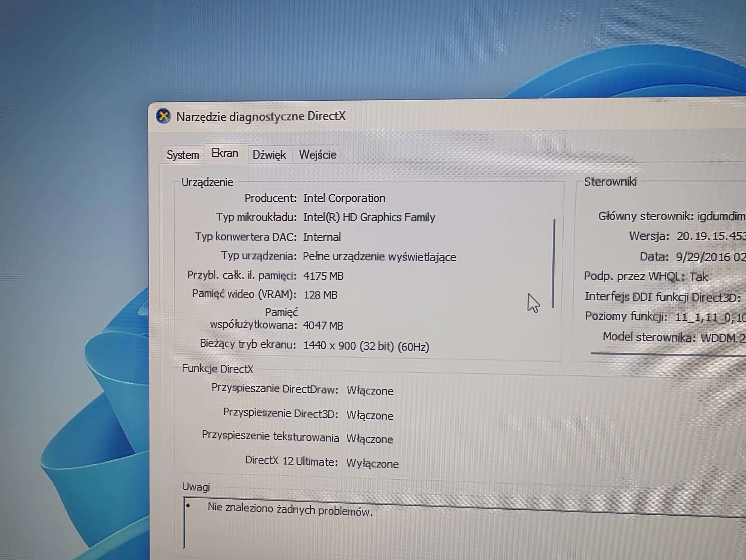This screenshot has width=746, height=560.
Task: Click the driver date value 9/29/2016
Action: tap(711, 257)
